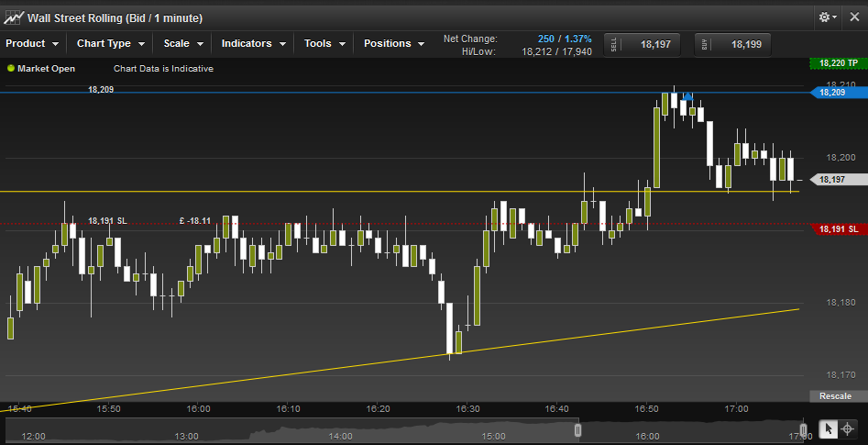Switch to the crosshair cursor mode

[847, 428]
